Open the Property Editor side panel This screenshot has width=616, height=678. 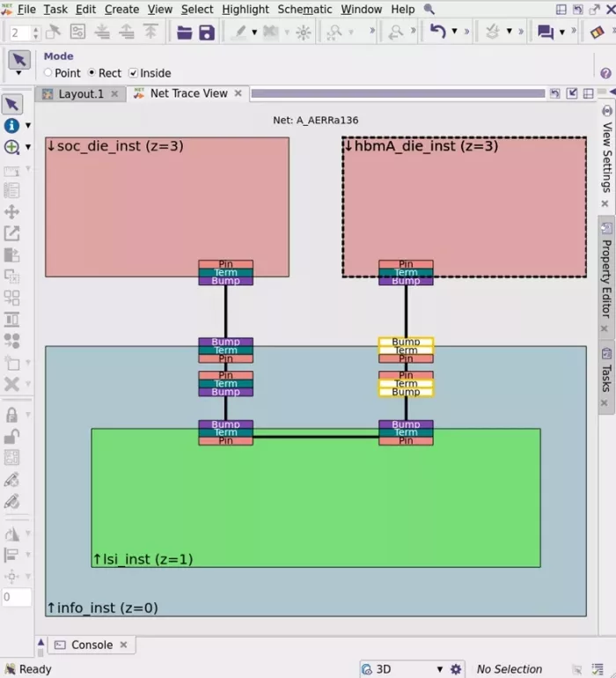coord(606,272)
